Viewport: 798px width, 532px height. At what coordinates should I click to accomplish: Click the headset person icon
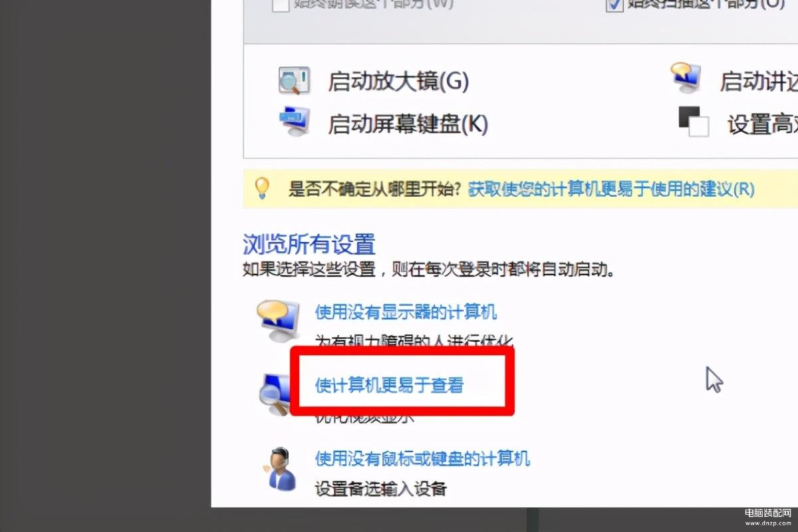(x=280, y=469)
